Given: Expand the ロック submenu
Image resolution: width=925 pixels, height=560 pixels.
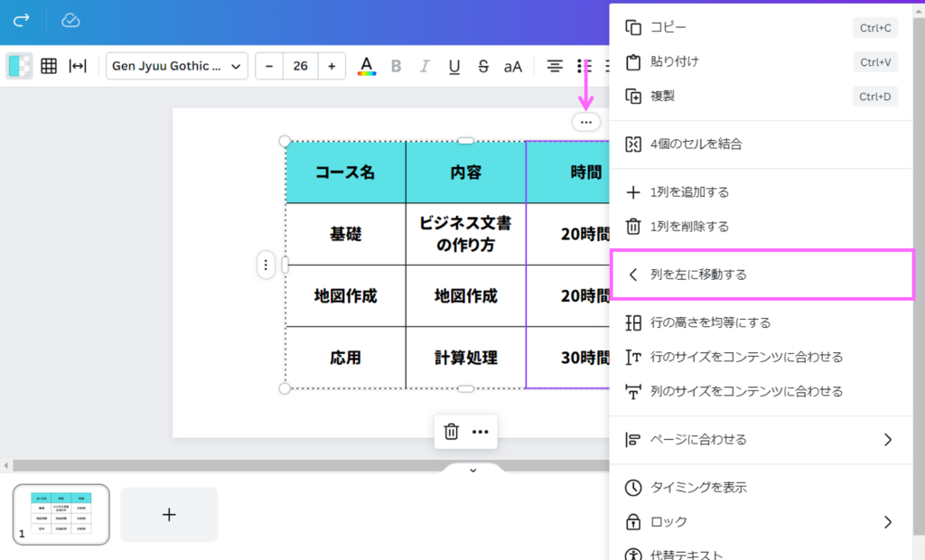Looking at the screenshot, I should 887,522.
